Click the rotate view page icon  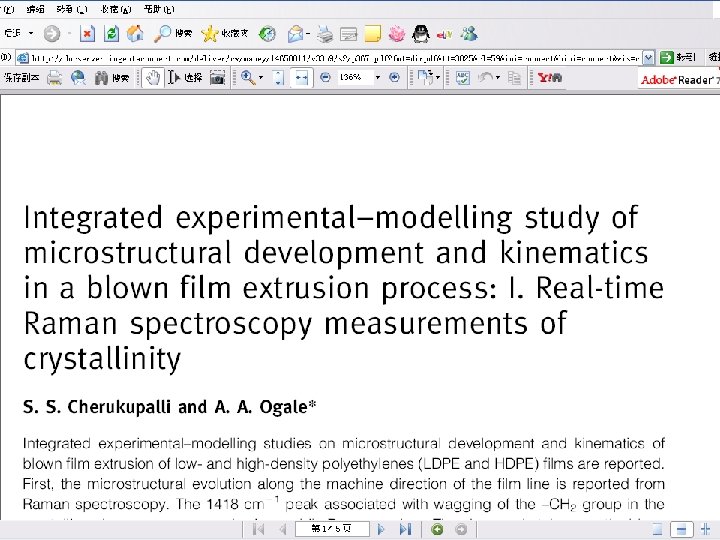(426, 78)
